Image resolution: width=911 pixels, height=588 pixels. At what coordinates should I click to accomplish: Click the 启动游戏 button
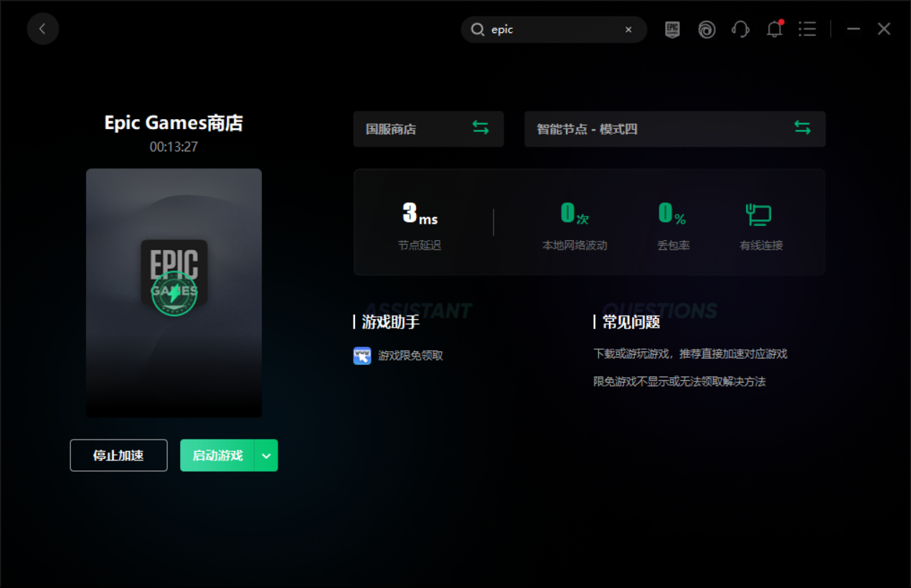point(217,455)
